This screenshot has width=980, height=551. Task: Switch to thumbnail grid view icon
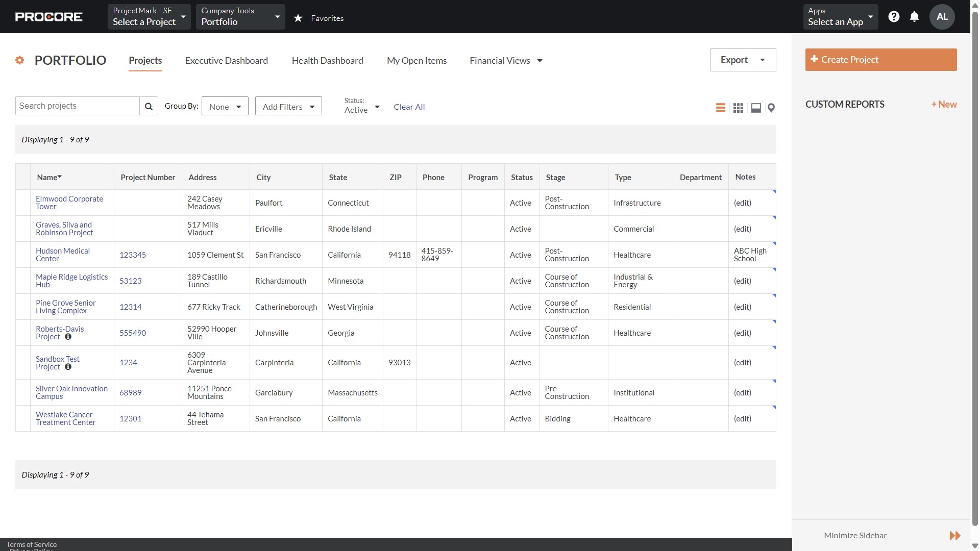tap(738, 108)
